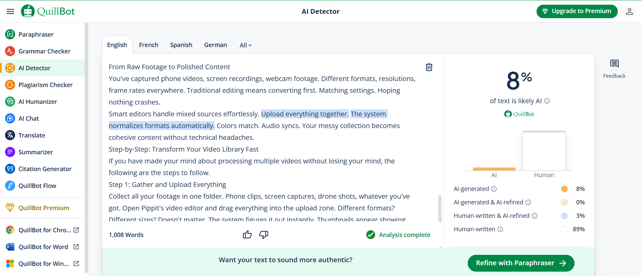Click the AI Chat sidebar icon
644x276 pixels.
[10, 118]
